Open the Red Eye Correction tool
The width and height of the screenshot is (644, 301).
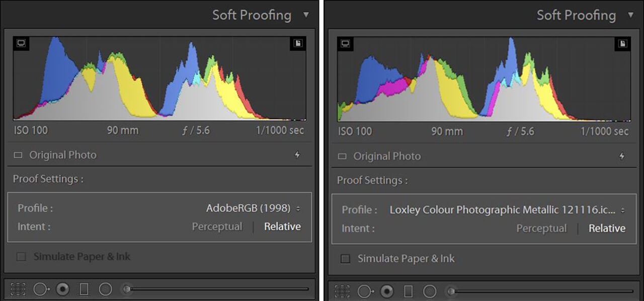(x=62, y=289)
